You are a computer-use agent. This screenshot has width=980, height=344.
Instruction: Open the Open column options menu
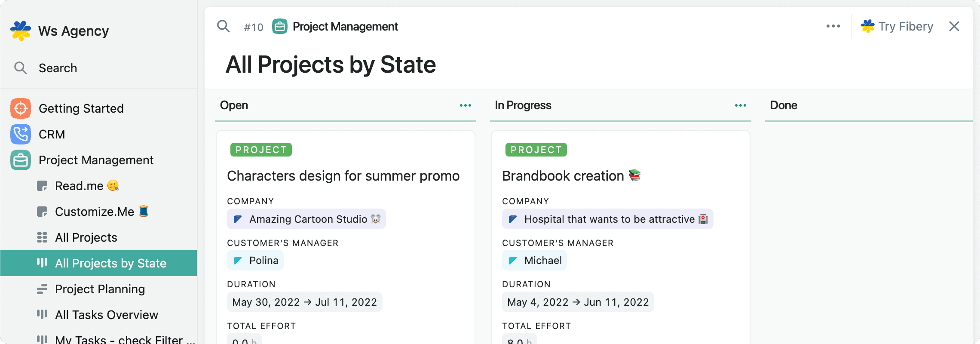[x=464, y=105]
